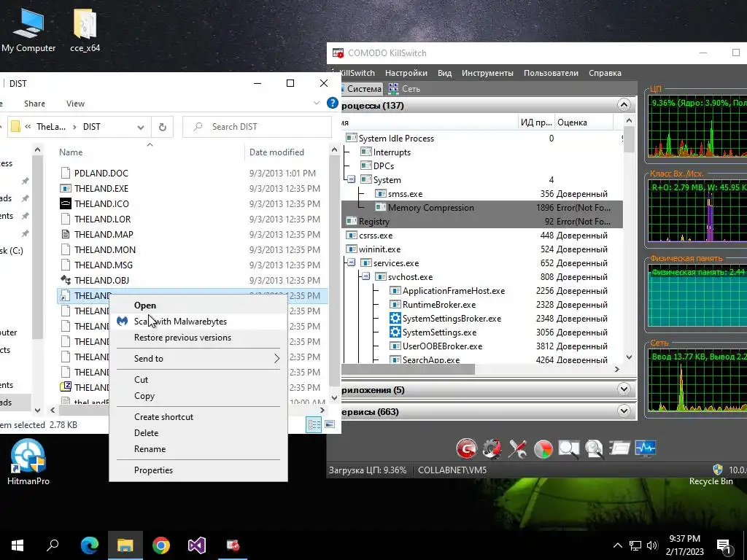Select the THELAND.EXE file

[x=101, y=189]
